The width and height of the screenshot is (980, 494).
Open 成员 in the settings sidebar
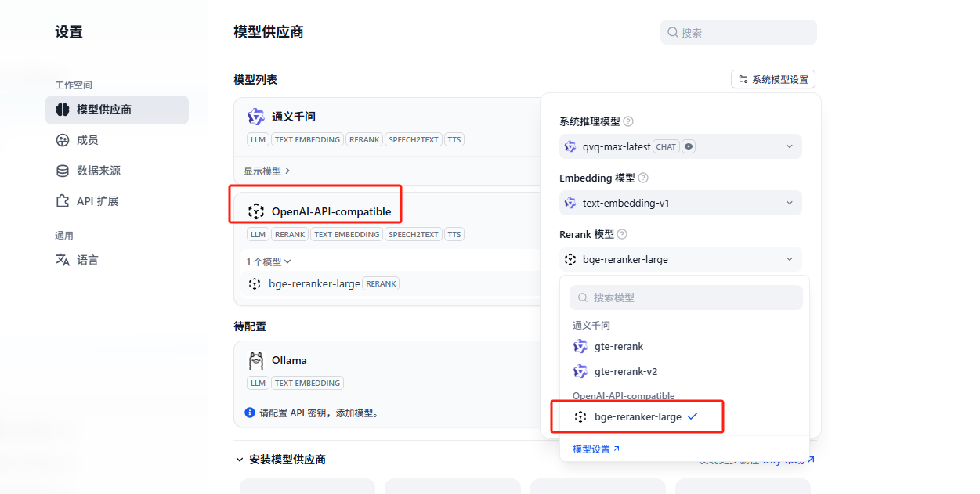117,140
